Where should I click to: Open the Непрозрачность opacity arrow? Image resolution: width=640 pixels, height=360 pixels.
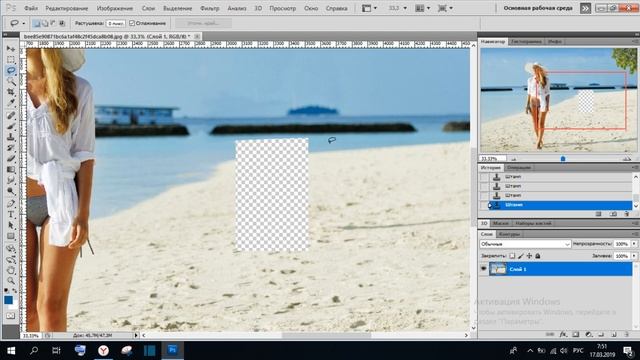pyautogui.click(x=634, y=244)
